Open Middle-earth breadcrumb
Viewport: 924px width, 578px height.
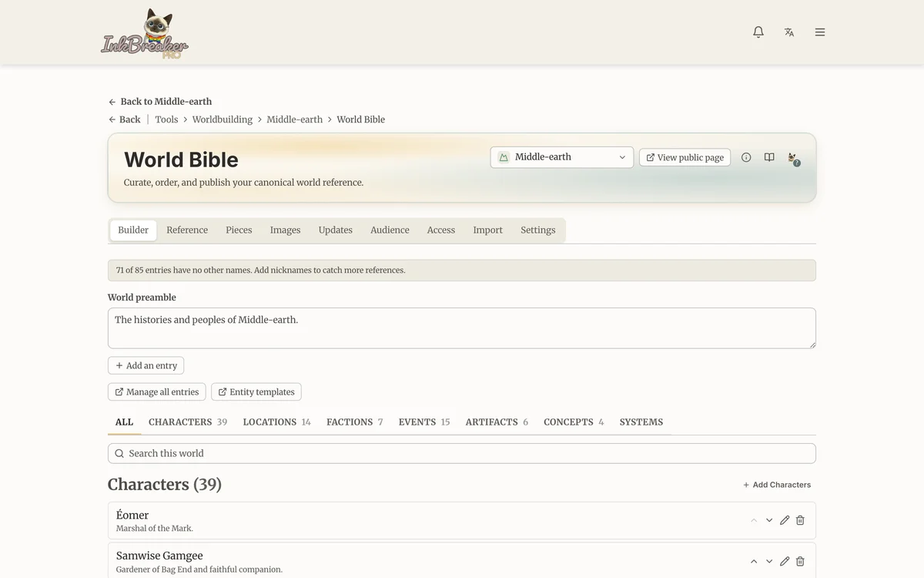pos(295,119)
